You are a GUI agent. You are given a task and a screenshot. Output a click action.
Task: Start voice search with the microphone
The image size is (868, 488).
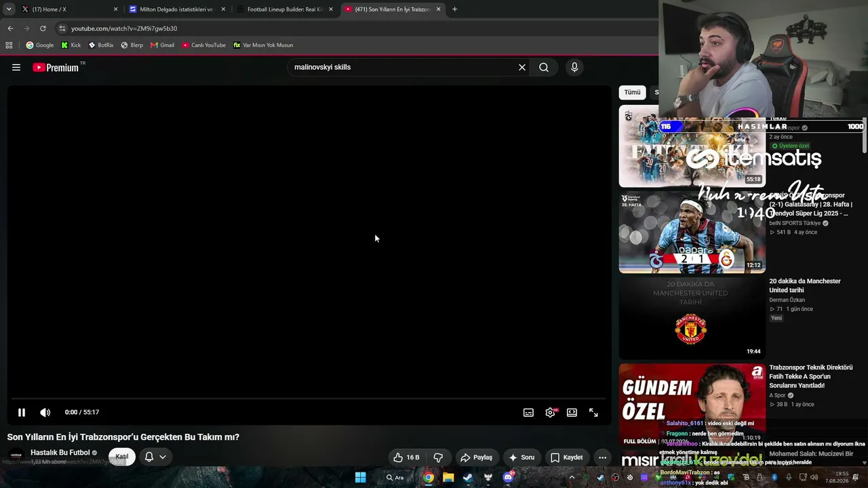pyautogui.click(x=574, y=67)
